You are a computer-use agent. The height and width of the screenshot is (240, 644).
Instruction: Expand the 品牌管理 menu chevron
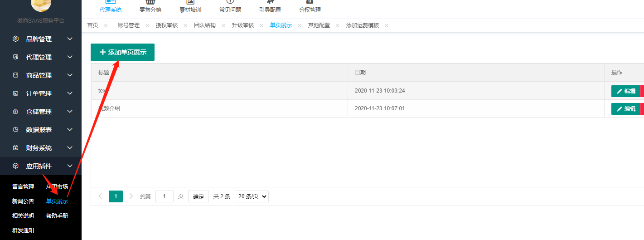(70, 39)
